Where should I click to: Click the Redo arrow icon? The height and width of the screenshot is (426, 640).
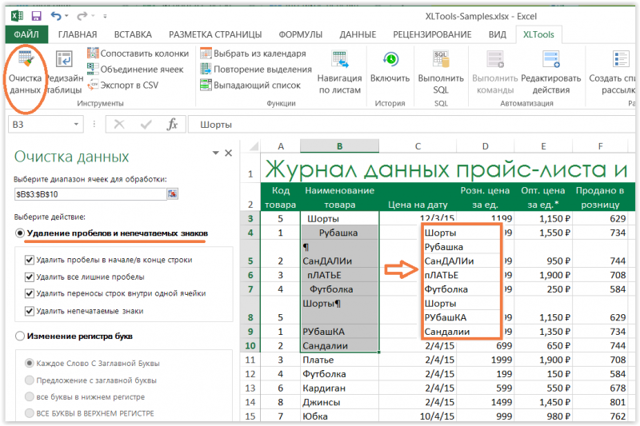(x=82, y=16)
